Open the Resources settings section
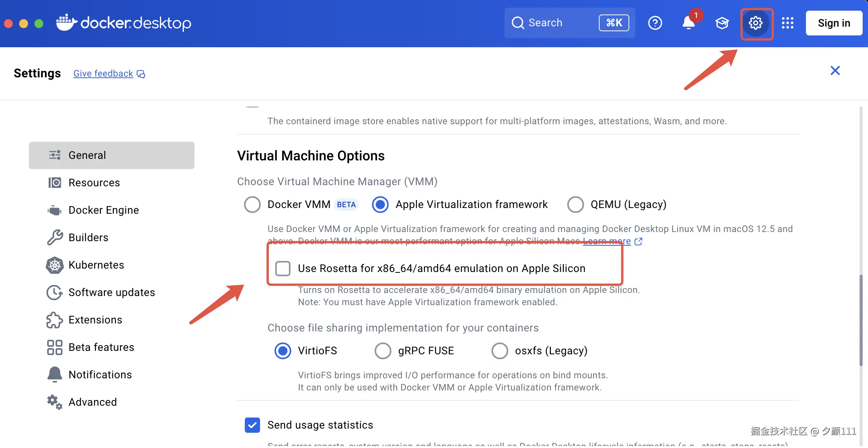This screenshot has height=448, width=868. pos(94,183)
